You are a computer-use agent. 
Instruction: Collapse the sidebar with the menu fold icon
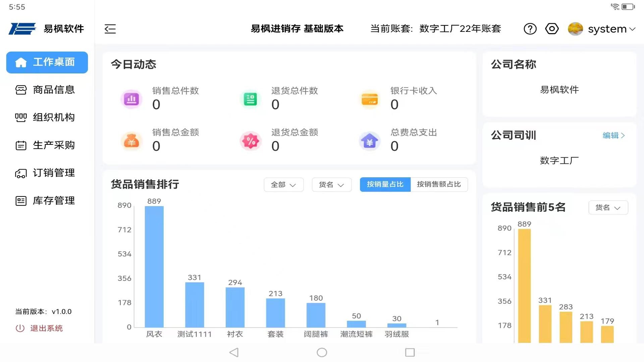coord(110,29)
